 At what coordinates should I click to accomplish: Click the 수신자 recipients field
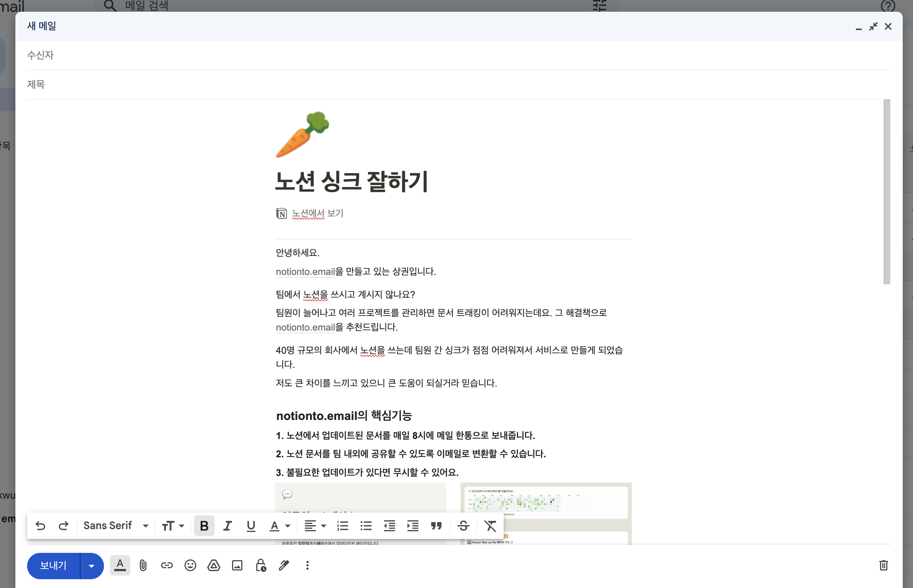tap(459, 55)
